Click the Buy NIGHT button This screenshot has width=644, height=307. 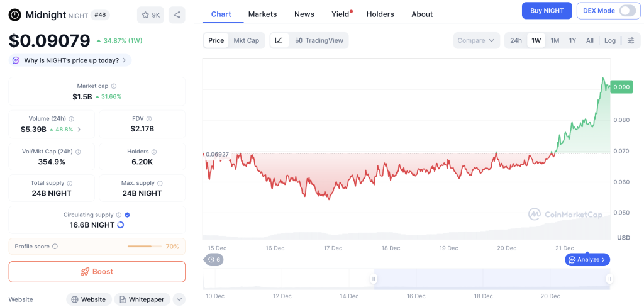coord(547,11)
